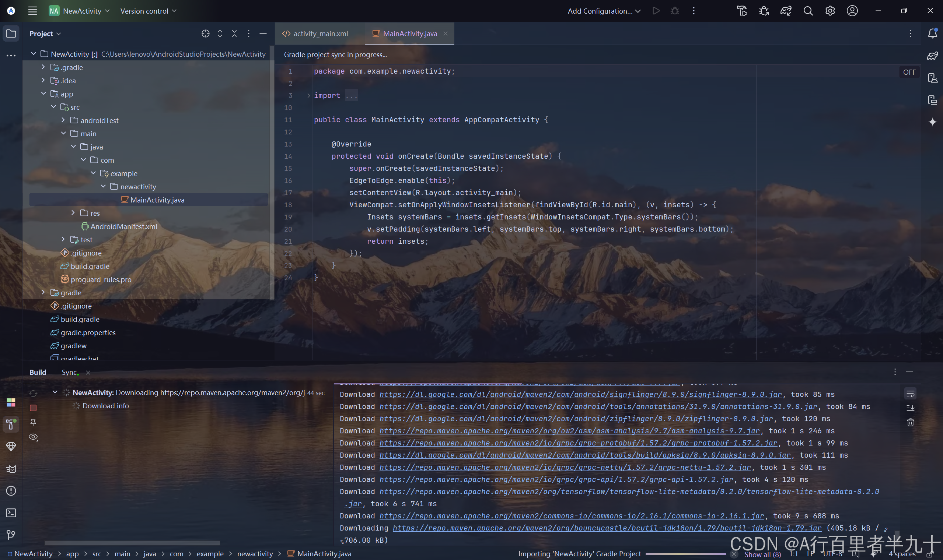The image size is (943, 560).
Task: Expand the res folder in the project tree
Action: tap(73, 213)
